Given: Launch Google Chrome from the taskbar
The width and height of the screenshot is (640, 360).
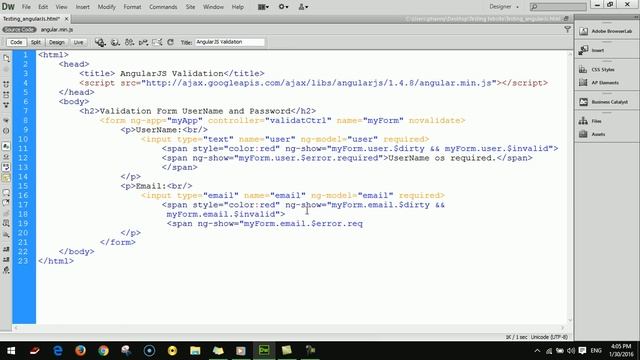Looking at the screenshot, I should point(103,351).
